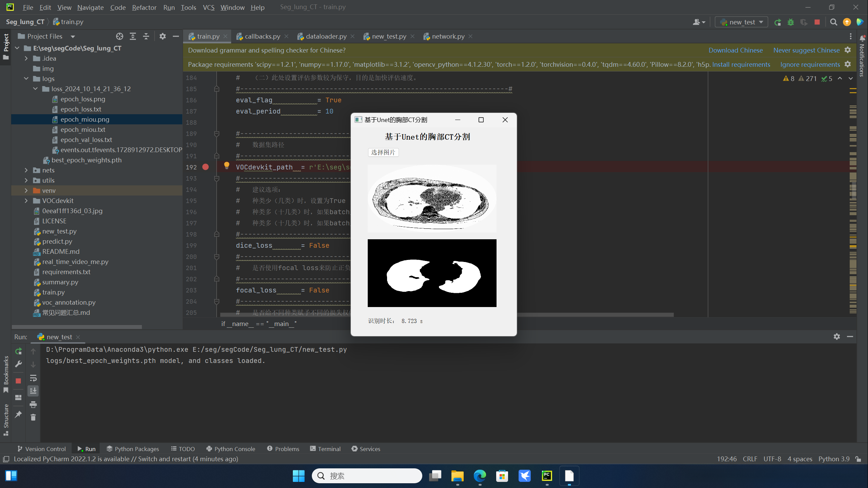Collapse the logs folder
Viewport: 868px width, 488px height.
point(26,79)
